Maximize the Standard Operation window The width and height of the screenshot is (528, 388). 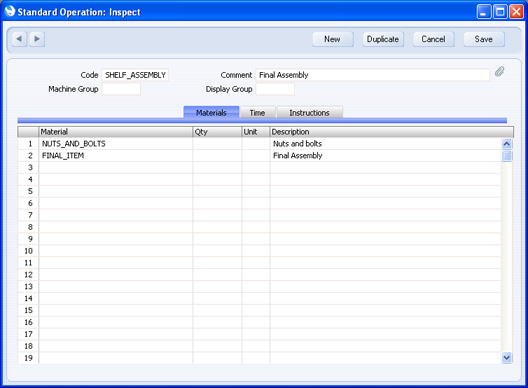point(500,12)
